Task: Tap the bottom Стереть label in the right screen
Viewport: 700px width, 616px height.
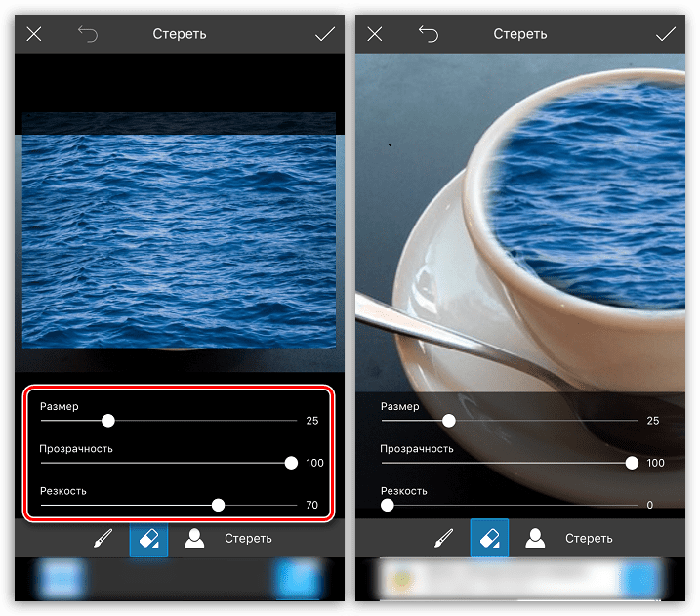Action: click(589, 538)
